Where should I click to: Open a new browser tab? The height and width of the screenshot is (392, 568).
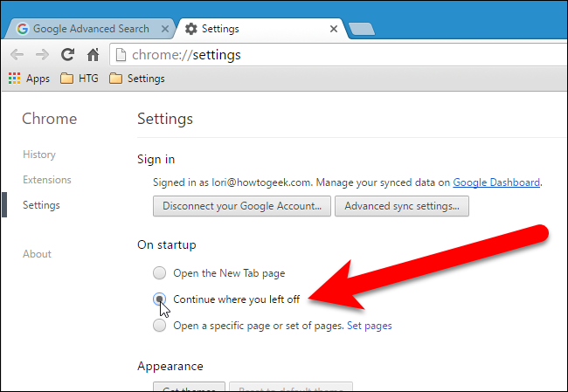[x=361, y=29]
